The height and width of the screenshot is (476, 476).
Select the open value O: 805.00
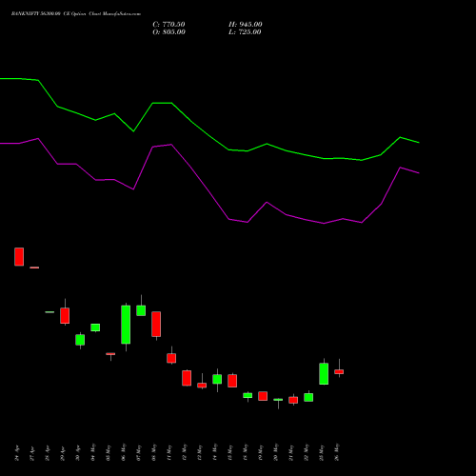click(169, 32)
